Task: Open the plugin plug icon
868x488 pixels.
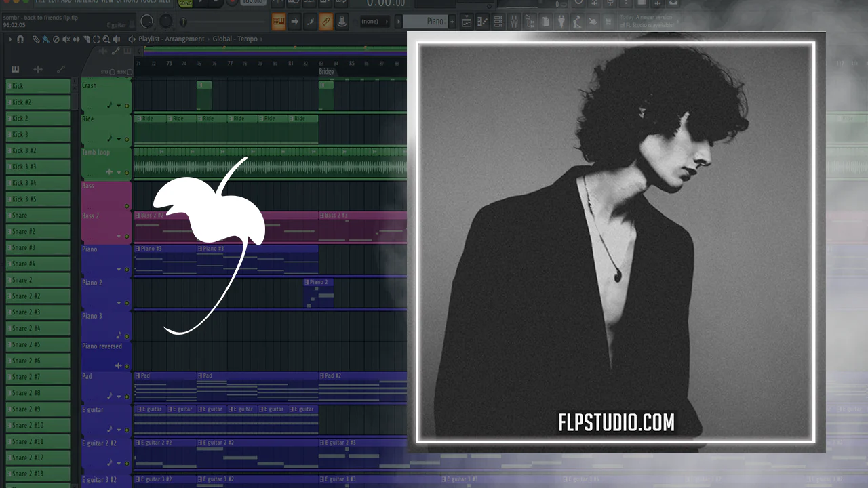Action: (x=563, y=22)
